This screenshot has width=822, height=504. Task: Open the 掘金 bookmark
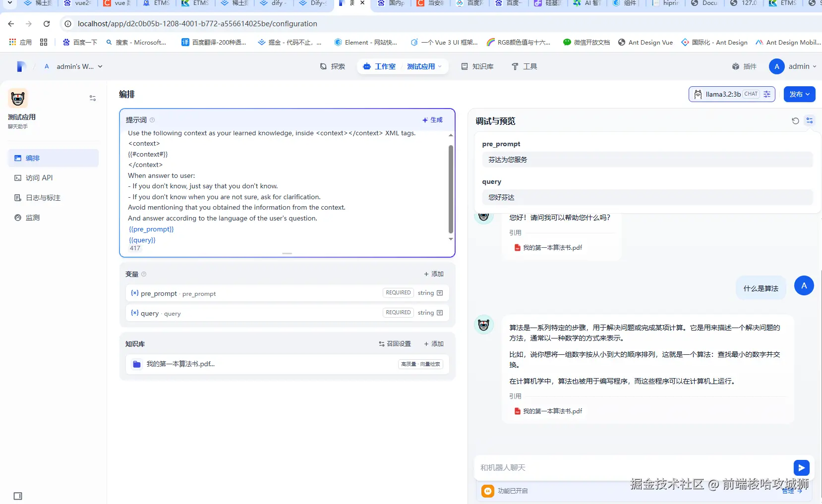(x=290, y=43)
